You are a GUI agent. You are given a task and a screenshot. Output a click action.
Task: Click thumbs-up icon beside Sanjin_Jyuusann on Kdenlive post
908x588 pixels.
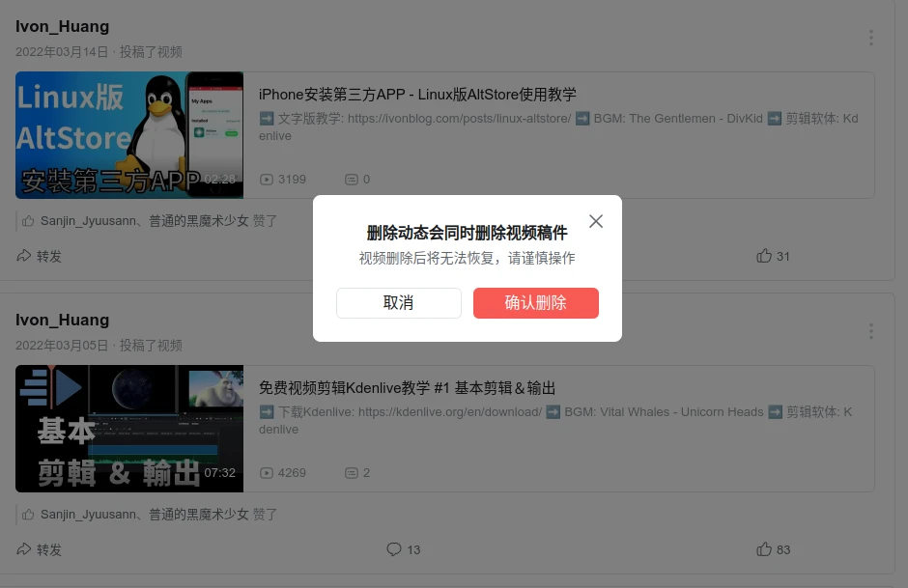(28, 515)
